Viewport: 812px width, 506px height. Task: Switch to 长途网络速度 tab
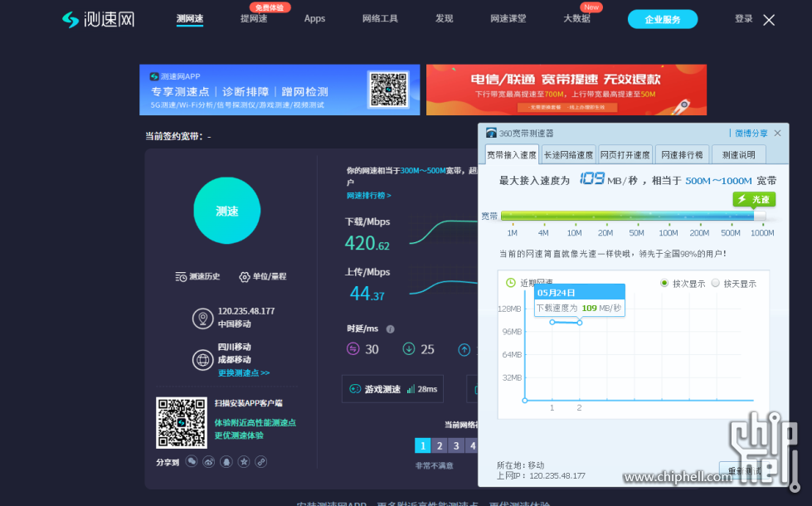pyautogui.click(x=569, y=155)
